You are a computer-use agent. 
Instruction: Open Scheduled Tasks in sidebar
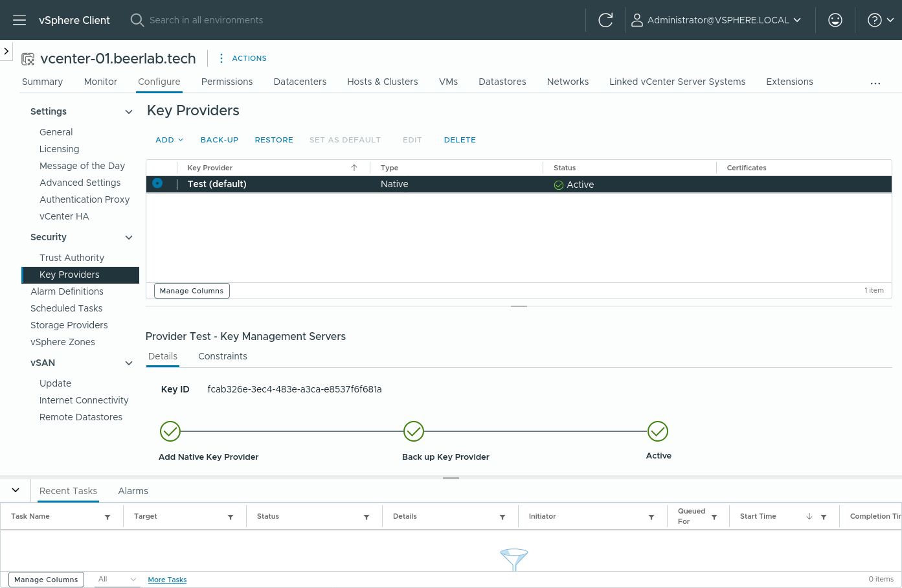click(x=66, y=308)
